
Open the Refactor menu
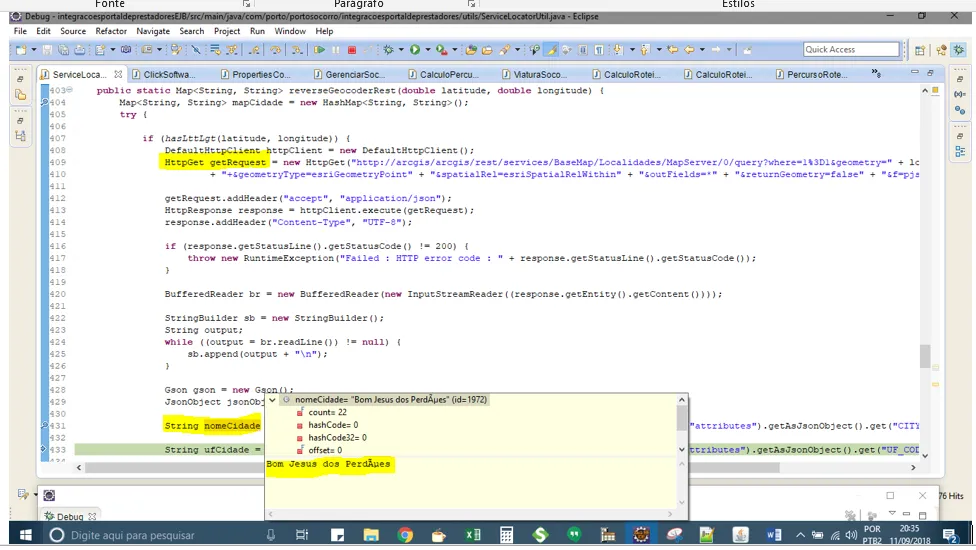tap(111, 31)
